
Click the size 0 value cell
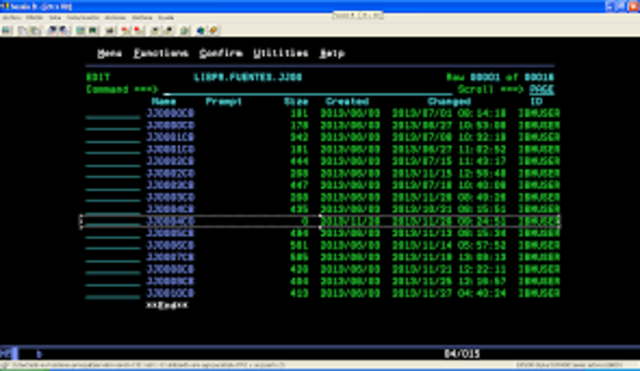[x=304, y=222]
